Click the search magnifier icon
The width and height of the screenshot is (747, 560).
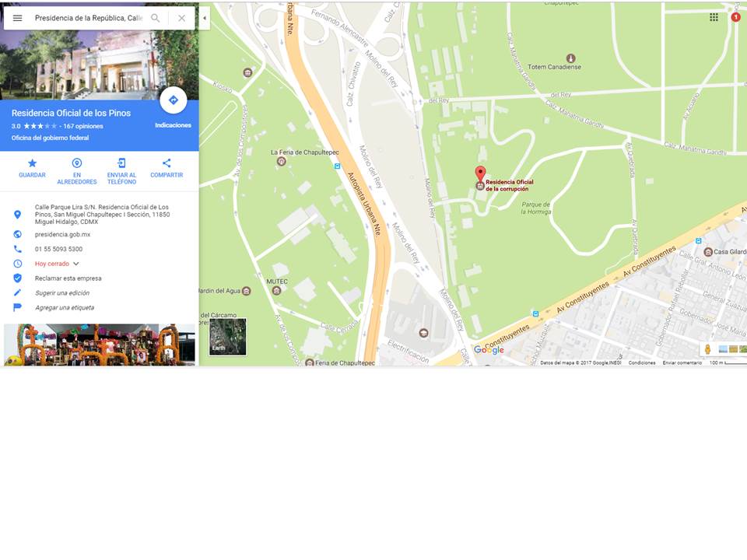click(x=156, y=18)
